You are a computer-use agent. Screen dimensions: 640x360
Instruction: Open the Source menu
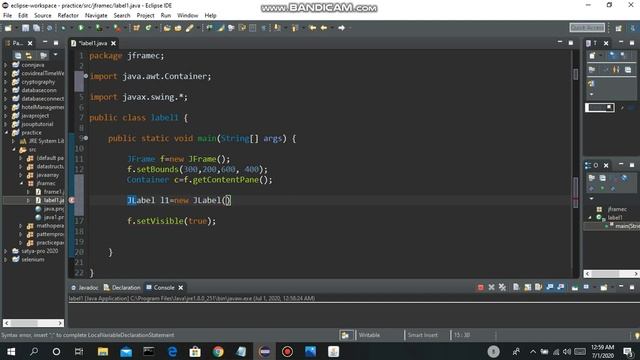43,16
